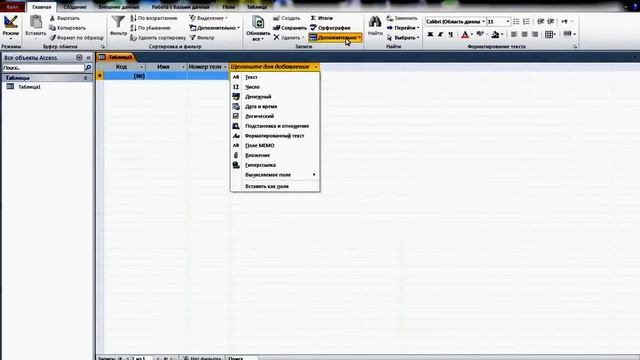The height and width of the screenshot is (360, 640).
Task: Save record with Сохранить
Action: pyautogui.click(x=289, y=28)
